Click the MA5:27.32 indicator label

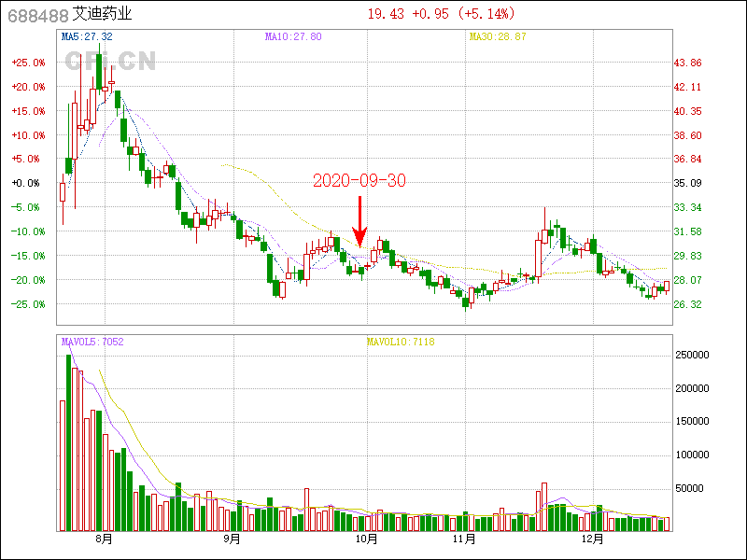(87, 36)
